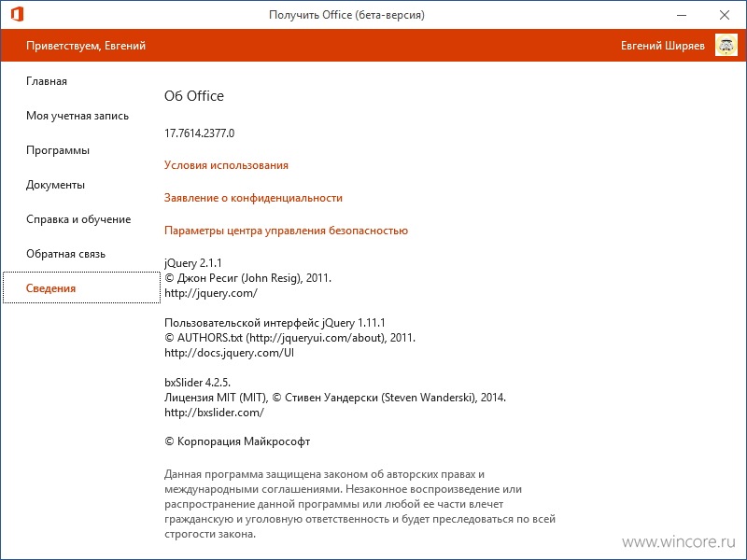Select Обратная связь in sidebar
747x560 pixels.
point(65,254)
